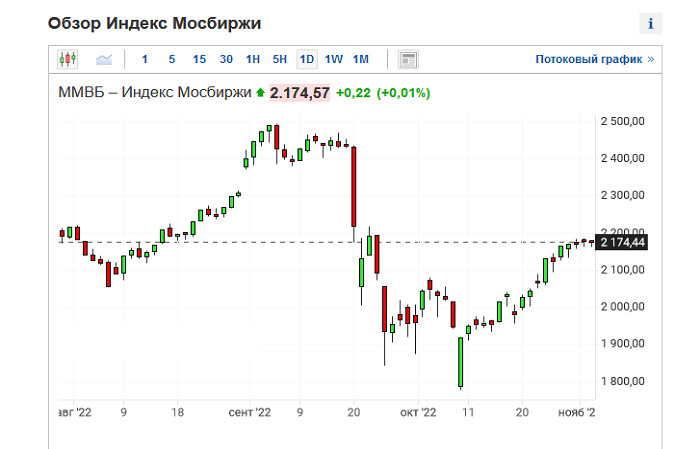This screenshot has width=675, height=449.
Task: Open the info icon next to the title
Action: (651, 23)
